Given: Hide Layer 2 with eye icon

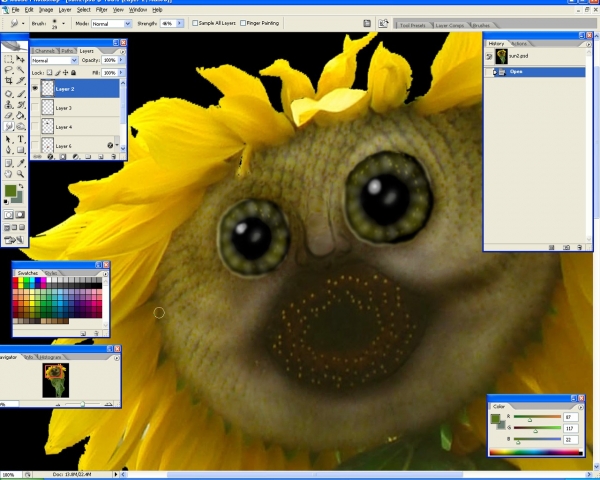Looking at the screenshot, I should click(35, 88).
